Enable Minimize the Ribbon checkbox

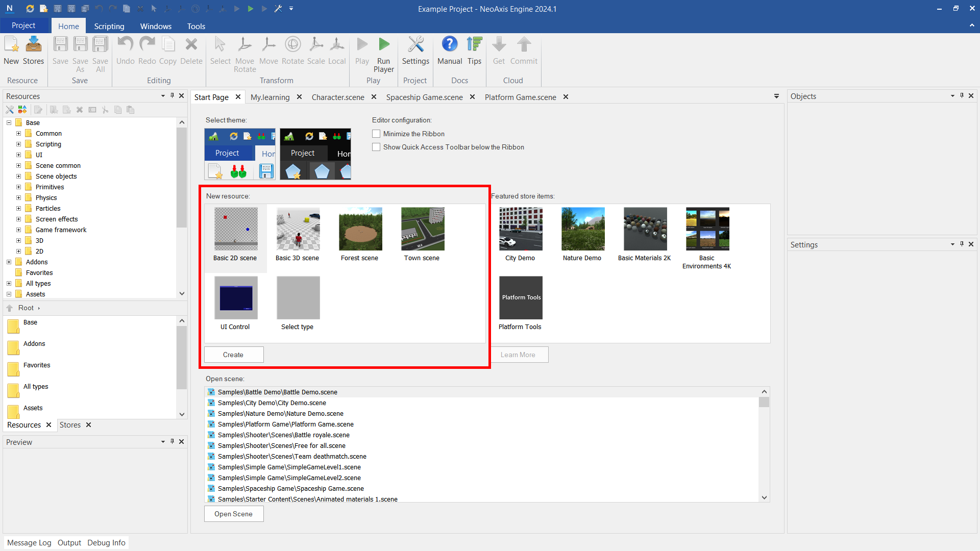pos(376,134)
